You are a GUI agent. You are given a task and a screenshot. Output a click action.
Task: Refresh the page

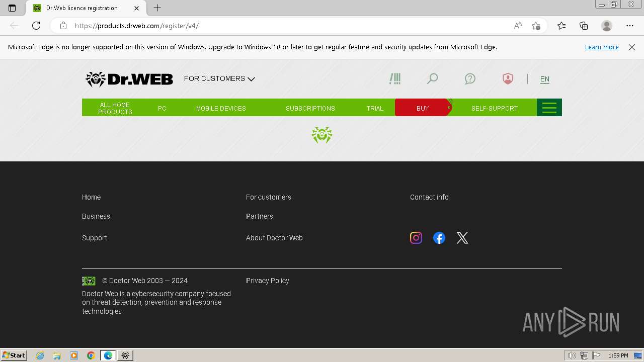click(36, 26)
